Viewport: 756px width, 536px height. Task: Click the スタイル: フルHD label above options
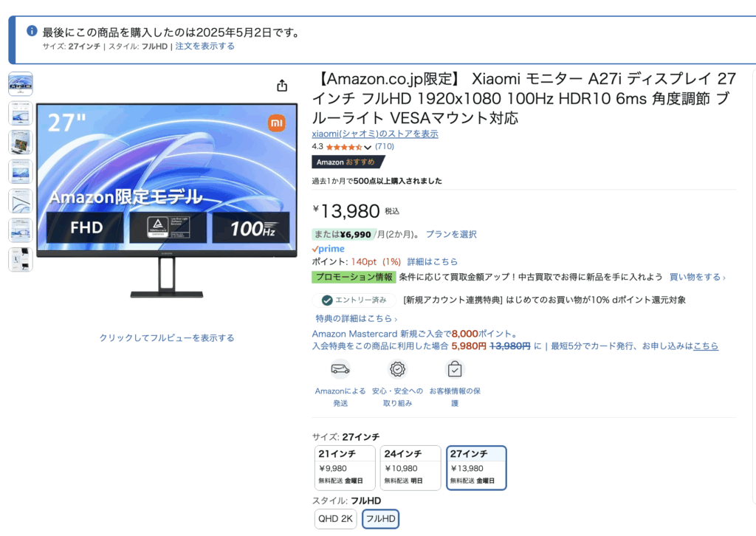pos(346,501)
